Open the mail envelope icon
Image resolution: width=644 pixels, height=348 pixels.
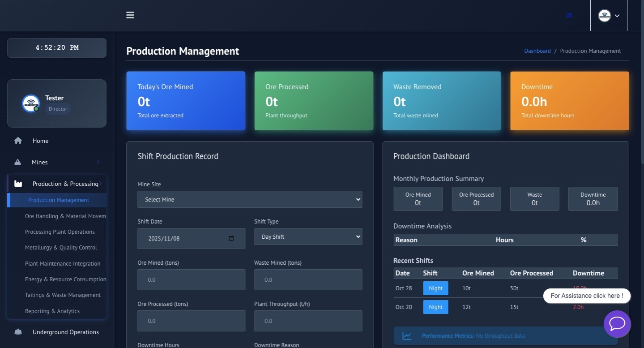[569, 15]
